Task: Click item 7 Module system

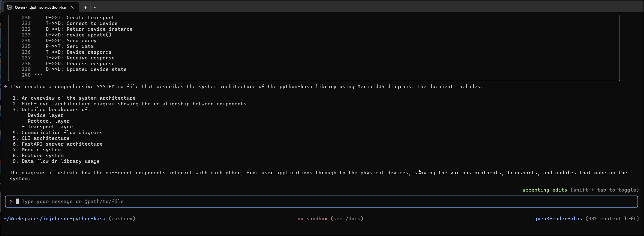Action: pyautogui.click(x=36, y=150)
